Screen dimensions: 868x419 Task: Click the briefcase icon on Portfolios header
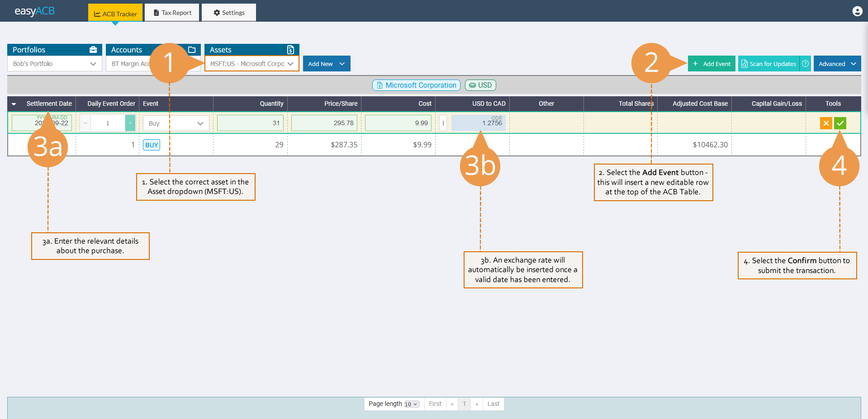coord(94,49)
